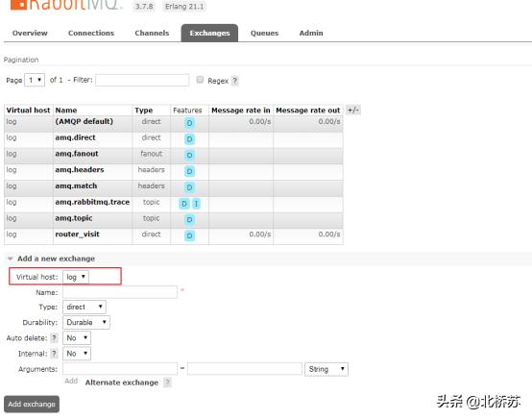
Task: Click the D badge for (AMQP default)
Action: (189, 123)
